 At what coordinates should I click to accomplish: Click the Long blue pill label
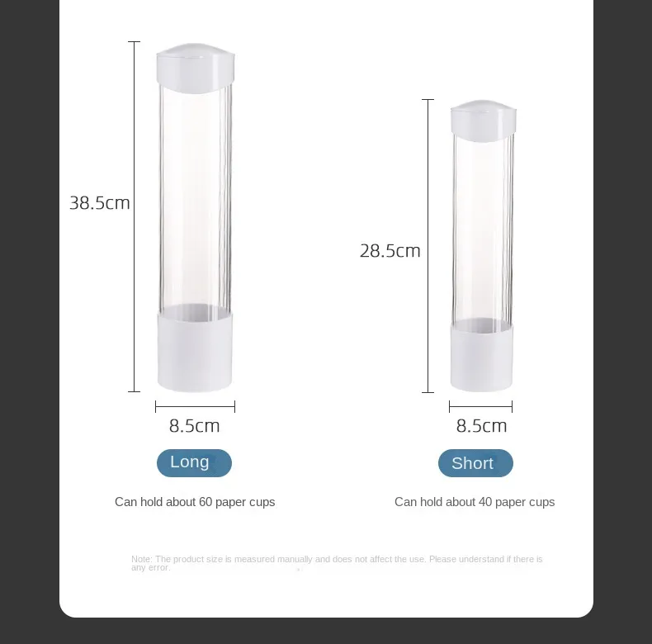click(194, 462)
